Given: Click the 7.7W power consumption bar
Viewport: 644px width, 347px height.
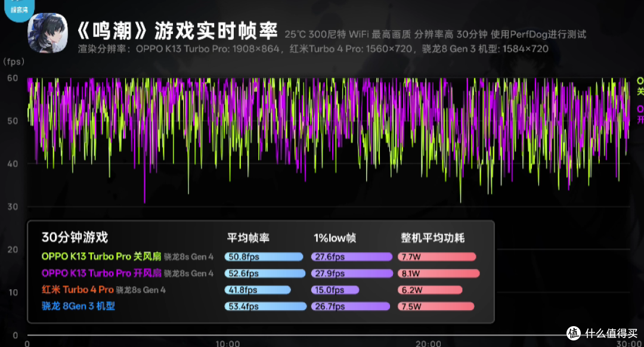Looking at the screenshot, I should (436, 256).
